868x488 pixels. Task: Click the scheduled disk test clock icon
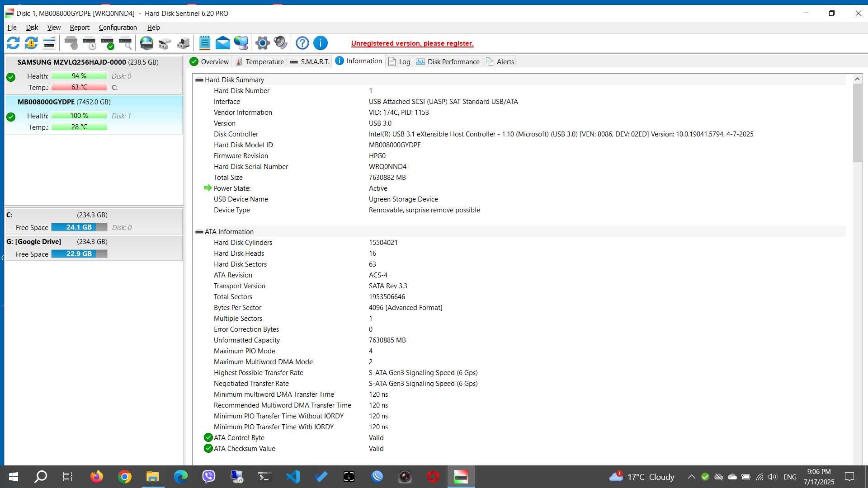(89, 43)
